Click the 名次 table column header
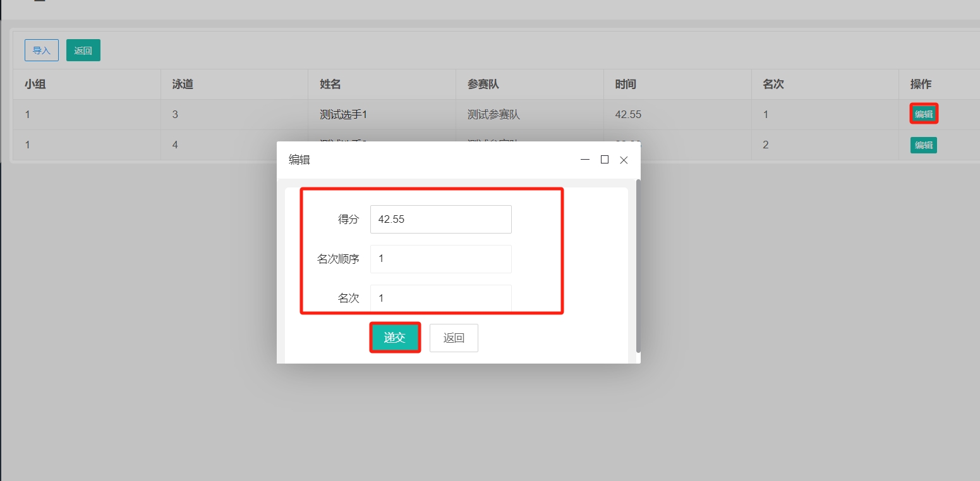The width and height of the screenshot is (980, 481). [x=773, y=85]
